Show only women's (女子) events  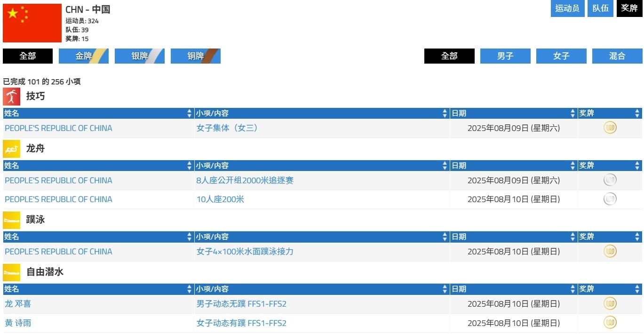pos(561,56)
